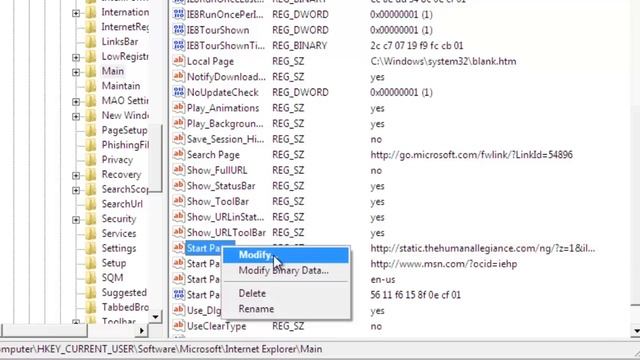Click the InternetRegistry folder icon
Image resolution: width=640 pixels, height=360 pixels.
(x=91, y=27)
